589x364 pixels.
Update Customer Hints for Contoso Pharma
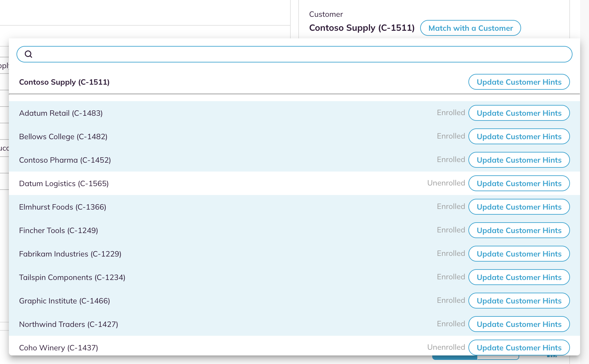click(x=519, y=160)
